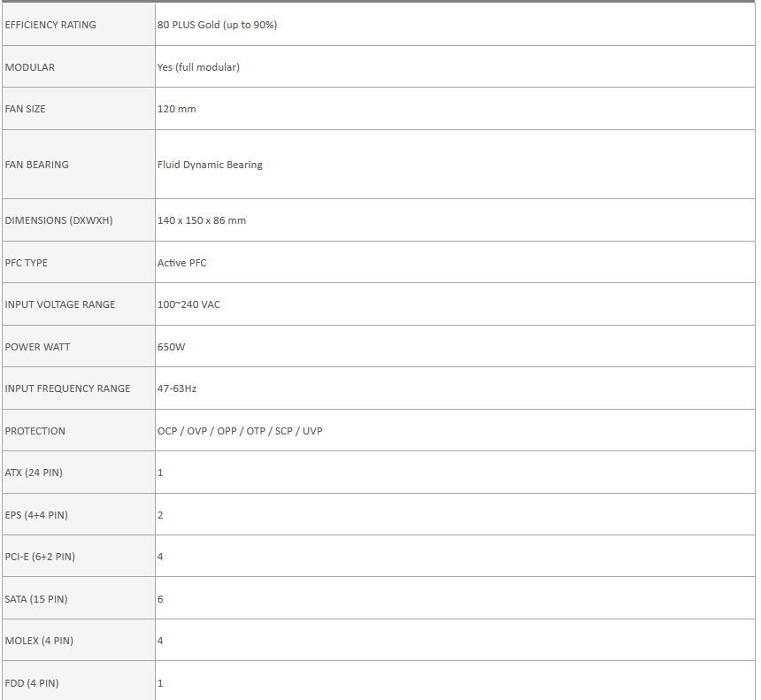Click the 100~240 VAC value
The image size is (761, 700).
click(188, 304)
